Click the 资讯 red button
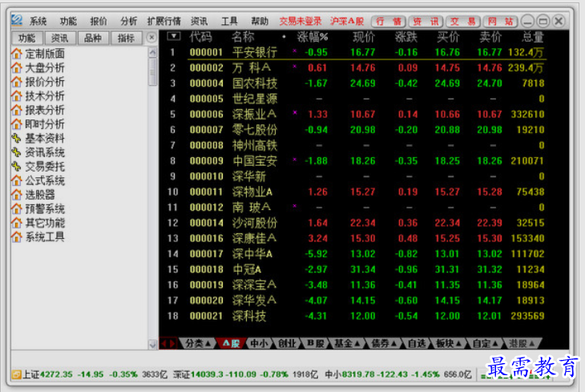Screen dimensions: 585x392 coord(426,22)
